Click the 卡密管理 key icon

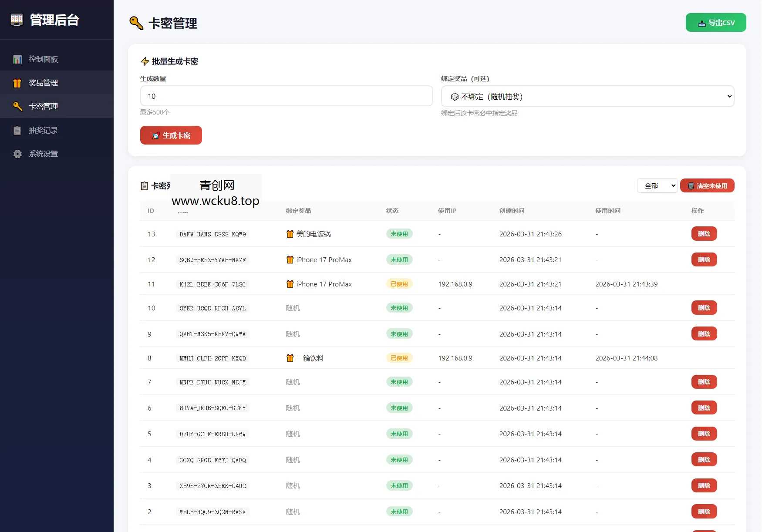coord(17,106)
